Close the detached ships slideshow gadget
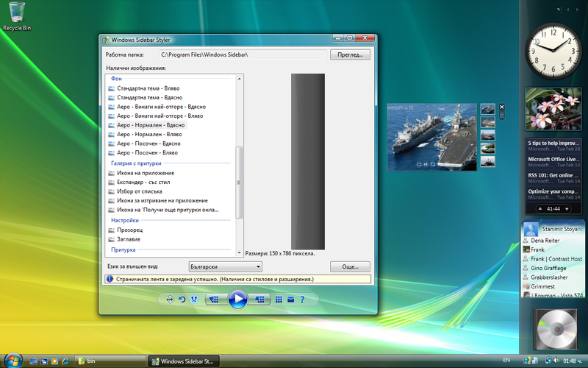 [502, 107]
